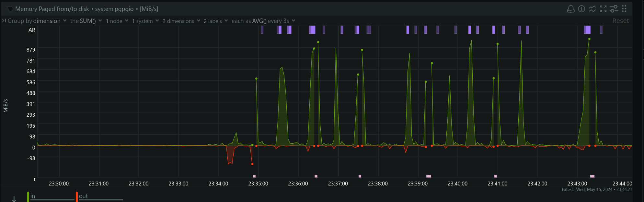The height and width of the screenshot is (202, 644).
Task: Toggle the 'out' dimension in the legend
Action: [x=83, y=196]
